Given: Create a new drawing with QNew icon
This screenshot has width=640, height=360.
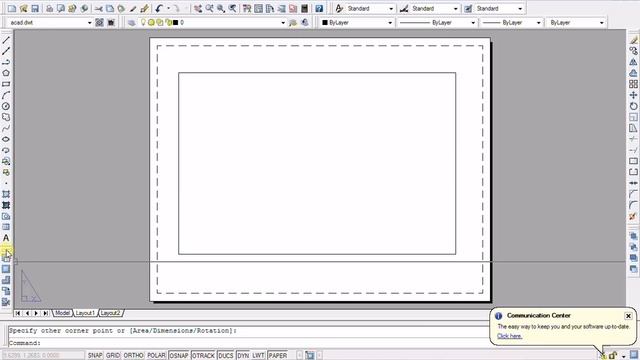Looking at the screenshot, I should point(12,8).
